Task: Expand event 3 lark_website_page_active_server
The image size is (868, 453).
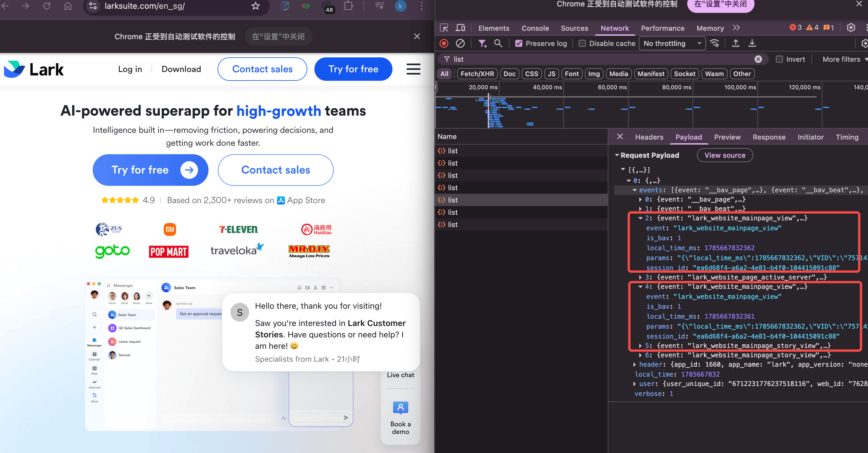Action: [x=640, y=277]
